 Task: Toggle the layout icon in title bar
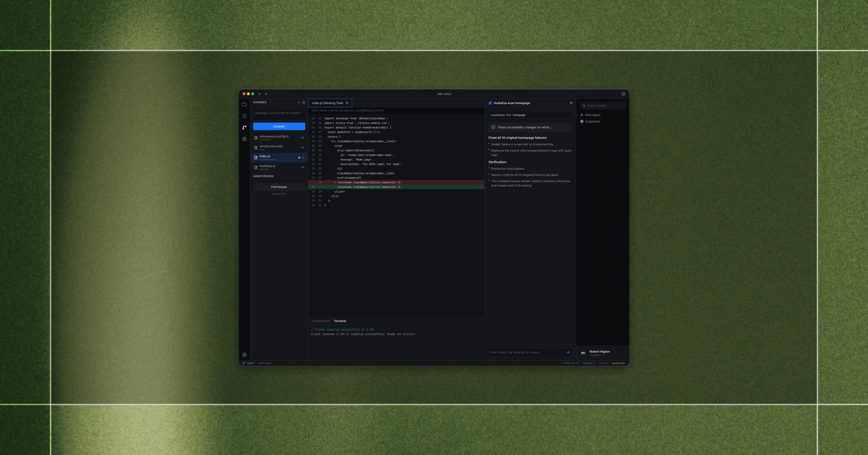click(623, 94)
